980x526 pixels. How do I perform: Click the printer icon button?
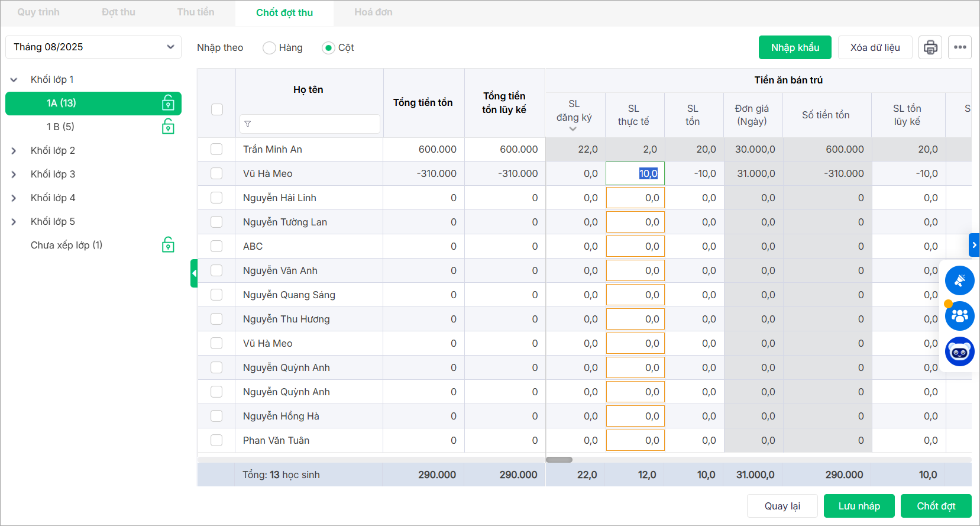click(930, 47)
